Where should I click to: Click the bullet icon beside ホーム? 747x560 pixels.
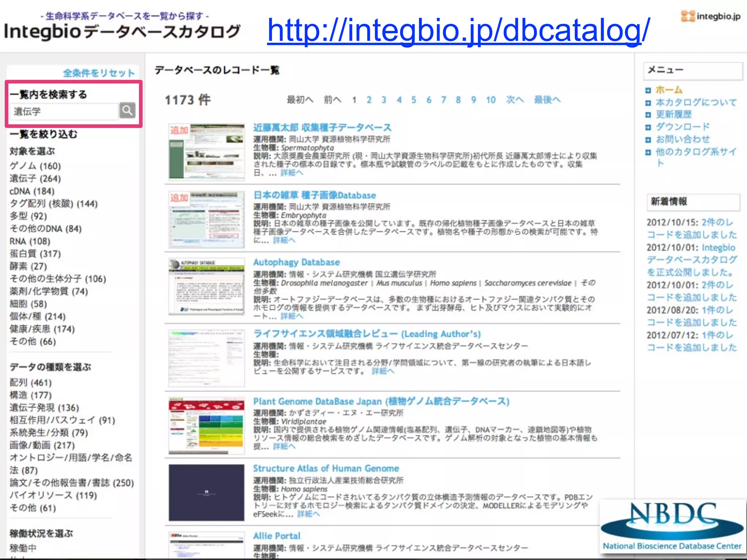coord(648,90)
